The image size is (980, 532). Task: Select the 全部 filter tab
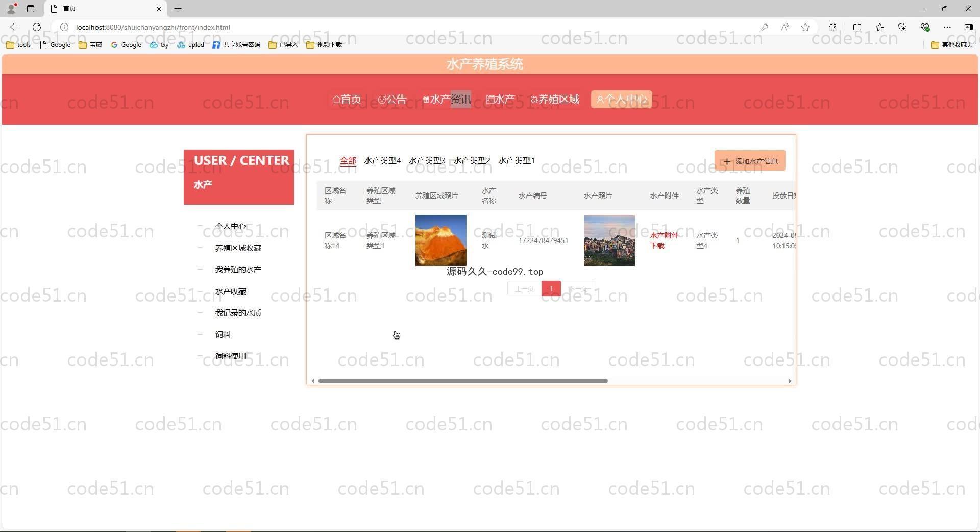348,161
